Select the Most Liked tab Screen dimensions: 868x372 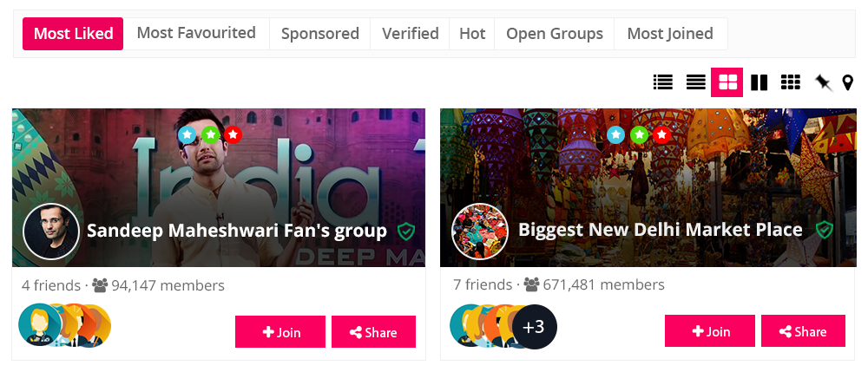point(73,34)
